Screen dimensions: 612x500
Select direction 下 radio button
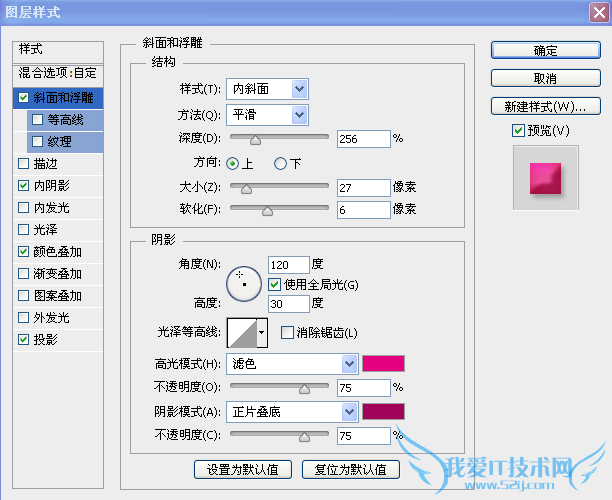click(x=280, y=164)
